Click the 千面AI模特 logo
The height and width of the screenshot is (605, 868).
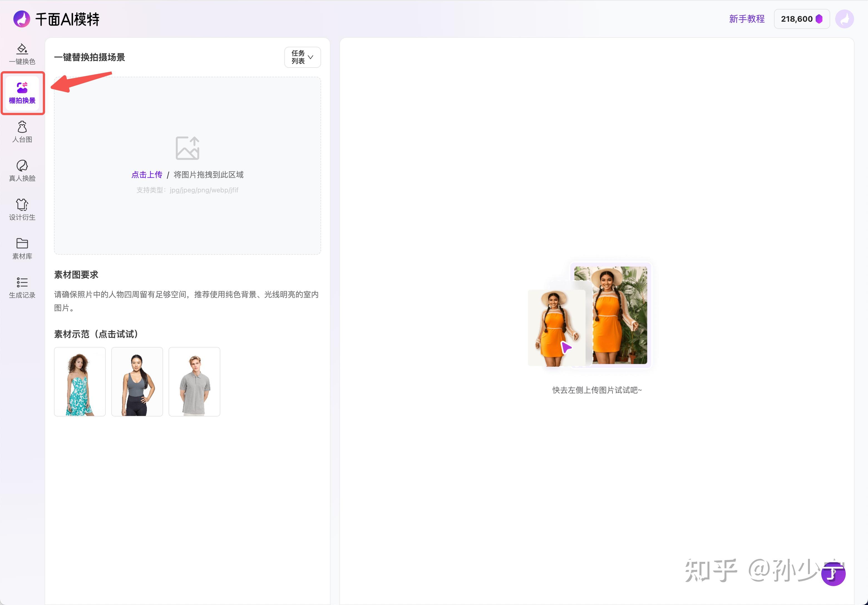57,19
